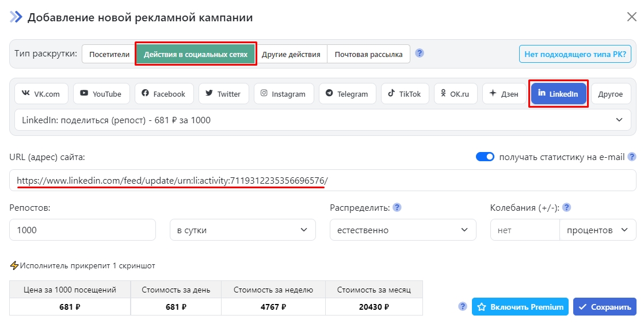The height and width of the screenshot is (323, 644).
Task: Click the help icon next to promotion types
Action: pos(420,54)
